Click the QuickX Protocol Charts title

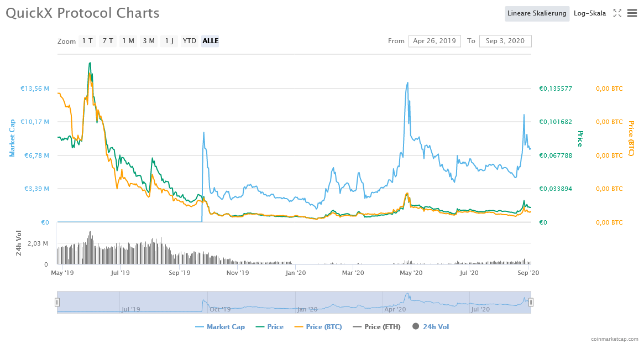tap(82, 13)
